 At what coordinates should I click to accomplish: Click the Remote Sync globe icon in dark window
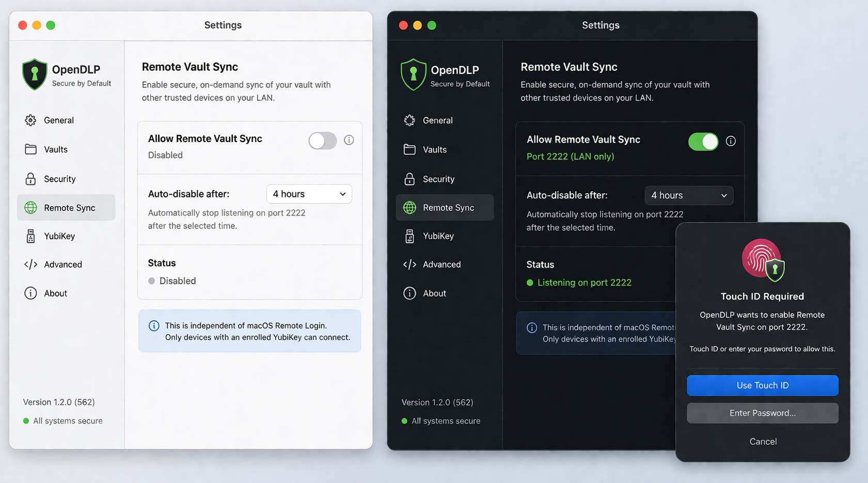click(x=409, y=208)
